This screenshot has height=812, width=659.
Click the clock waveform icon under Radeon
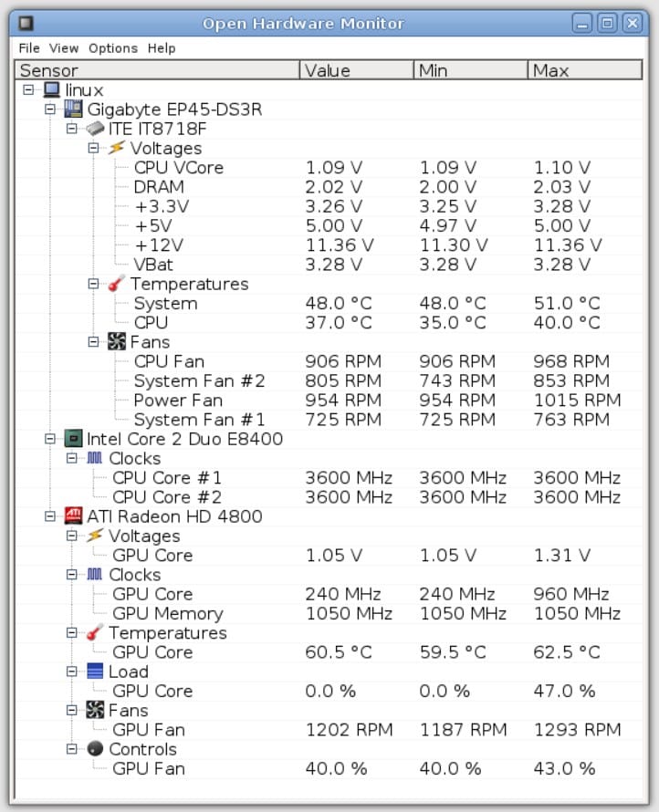click(x=95, y=574)
